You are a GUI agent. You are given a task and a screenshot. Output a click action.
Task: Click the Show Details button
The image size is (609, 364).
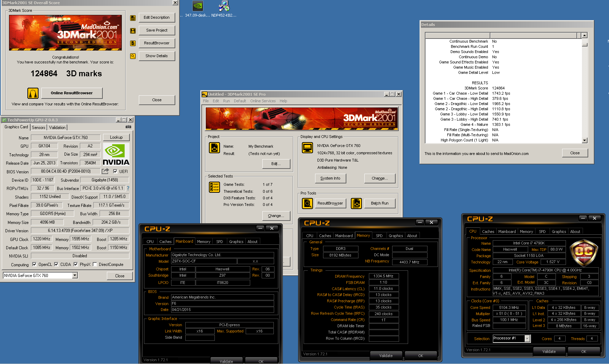[x=157, y=56]
